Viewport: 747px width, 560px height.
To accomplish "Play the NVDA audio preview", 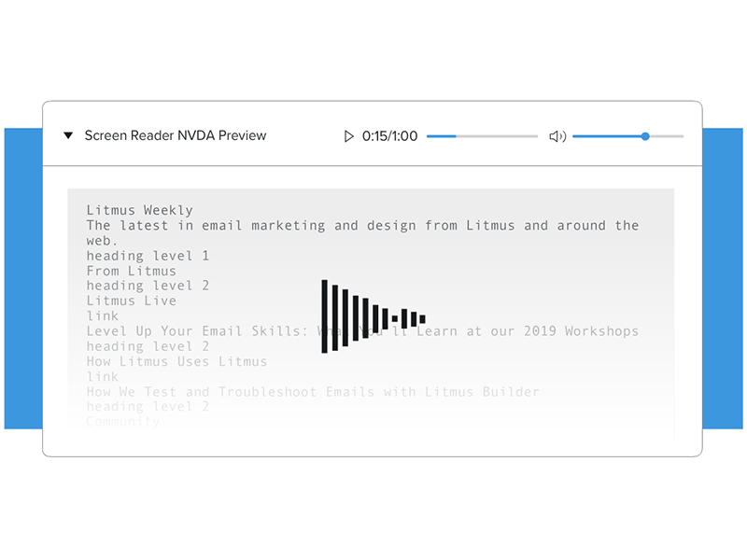I will tap(348, 136).
